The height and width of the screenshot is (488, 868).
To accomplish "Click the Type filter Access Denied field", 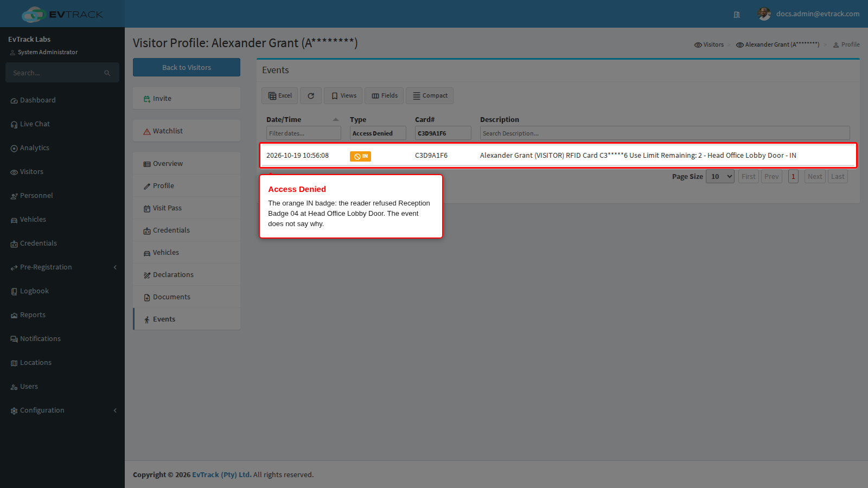I will (x=378, y=133).
